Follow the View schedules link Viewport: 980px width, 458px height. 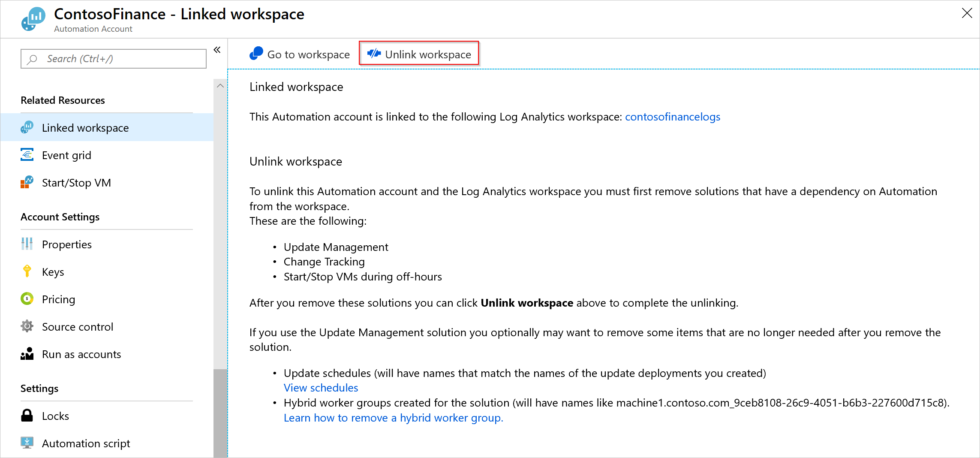[x=321, y=388]
